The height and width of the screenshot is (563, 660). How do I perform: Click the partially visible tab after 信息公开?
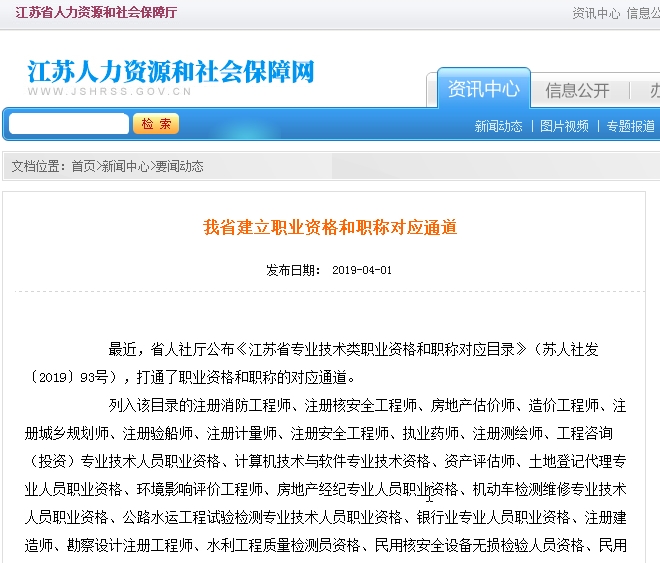[x=654, y=90]
